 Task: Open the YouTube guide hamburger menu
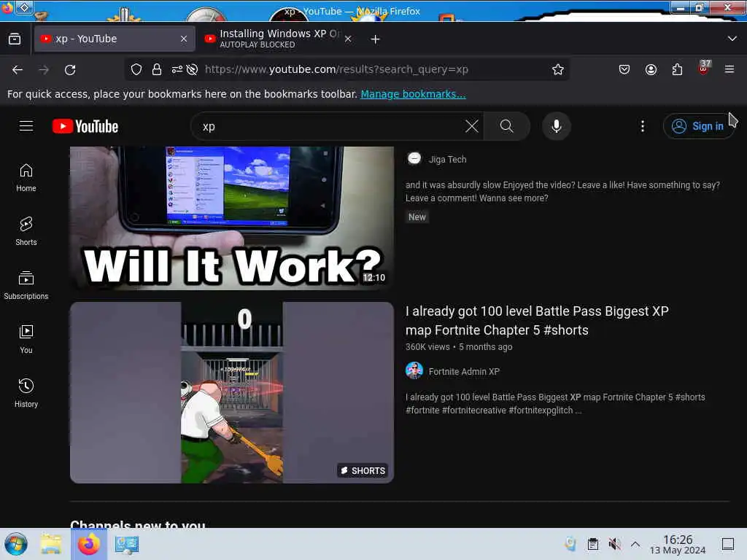tap(26, 126)
